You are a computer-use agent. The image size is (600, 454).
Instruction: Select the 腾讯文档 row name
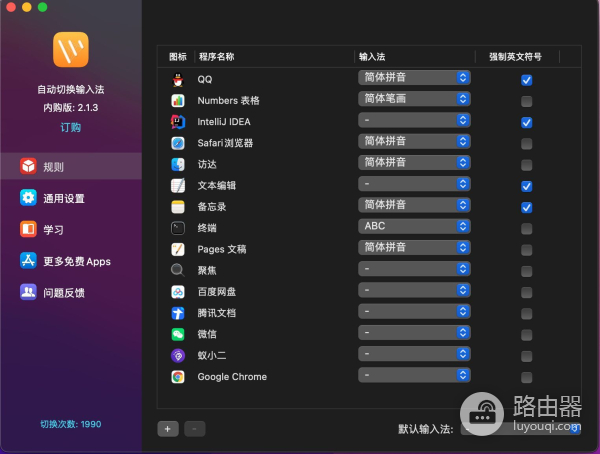coord(217,313)
